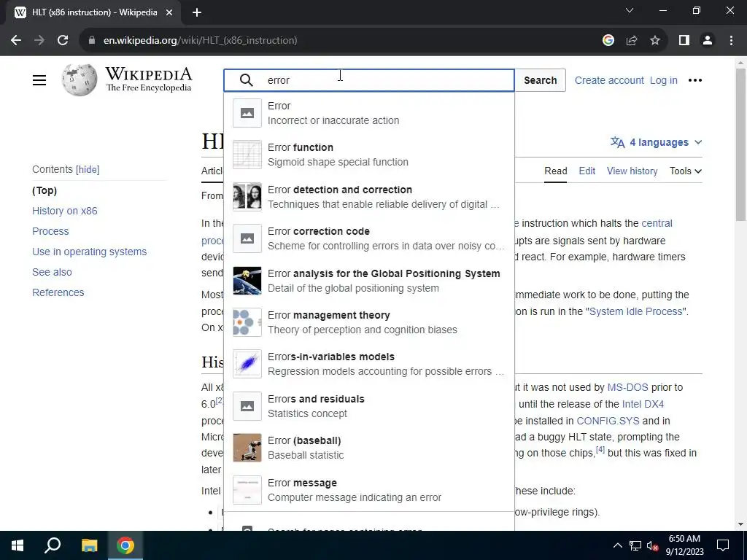Viewport: 747px width, 560px height.
Task: Select 'Error analysis for the Global Positioning System'
Action: [368, 281]
